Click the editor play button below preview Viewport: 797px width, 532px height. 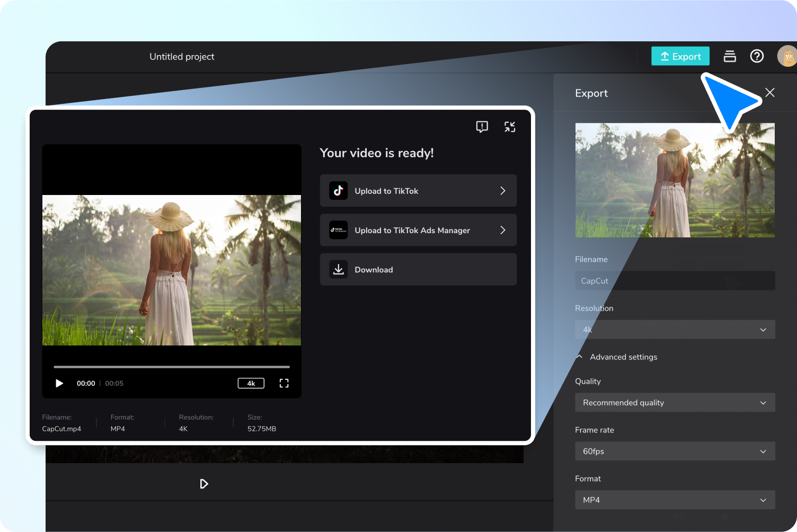point(204,484)
